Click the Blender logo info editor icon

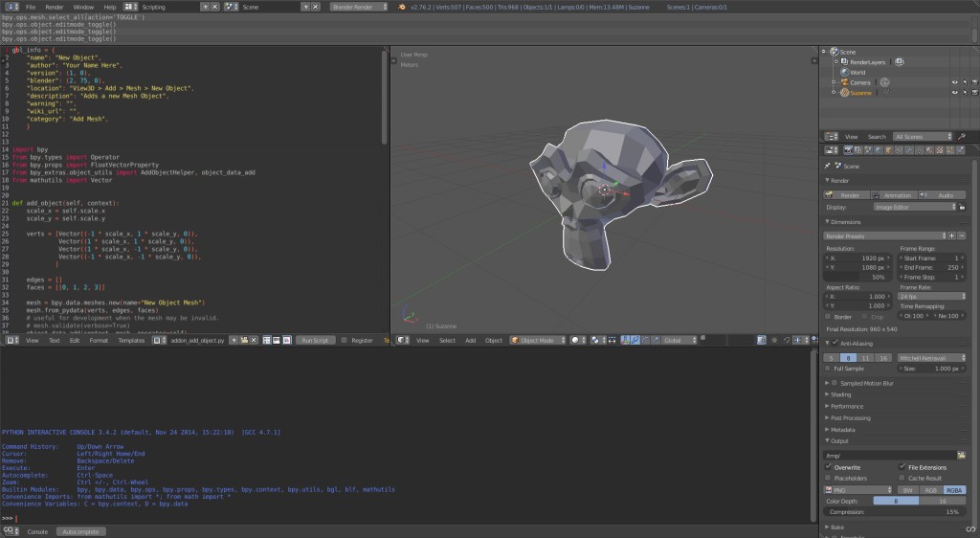coord(10,6)
